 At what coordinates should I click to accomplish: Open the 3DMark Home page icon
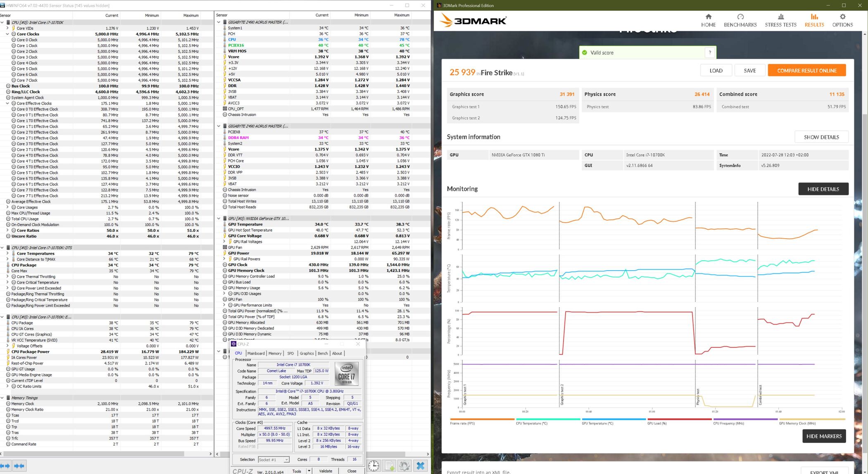708,17
